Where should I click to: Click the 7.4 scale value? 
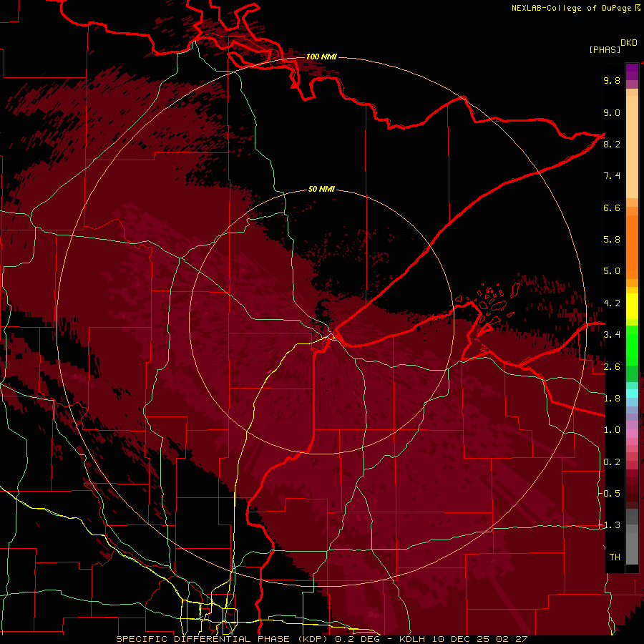(x=612, y=176)
